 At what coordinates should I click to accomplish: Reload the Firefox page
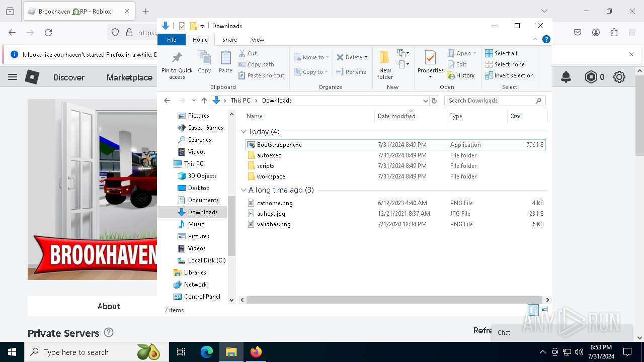click(48, 32)
